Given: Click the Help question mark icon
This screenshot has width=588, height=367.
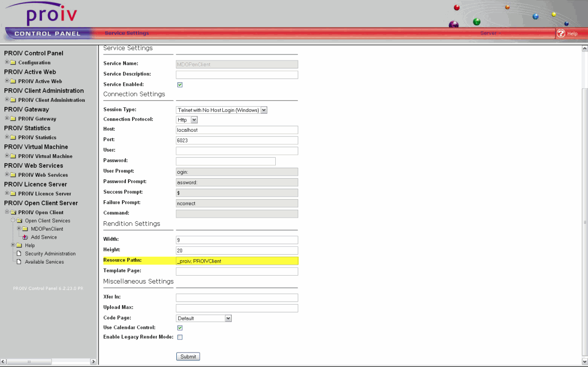Looking at the screenshot, I should pos(561,33).
